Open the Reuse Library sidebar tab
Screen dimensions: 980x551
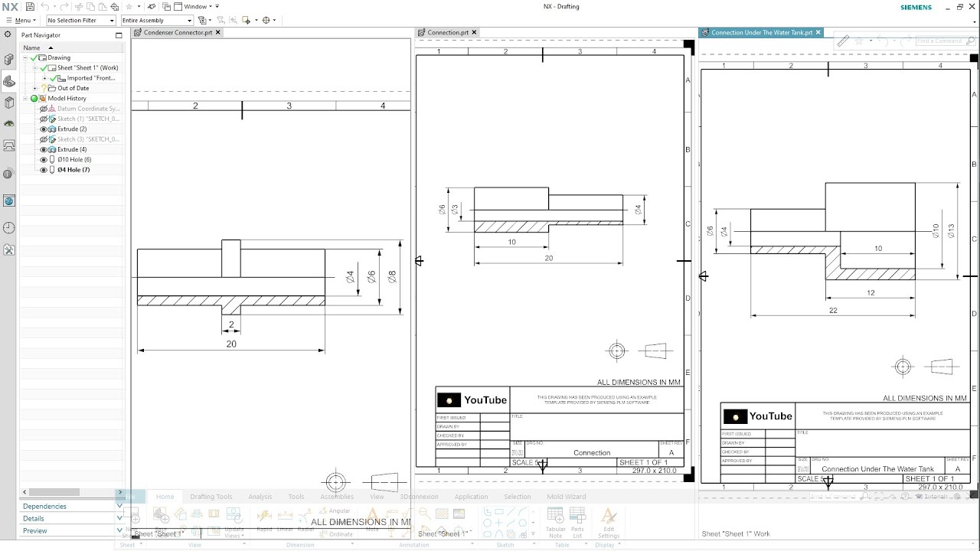pos(8,103)
